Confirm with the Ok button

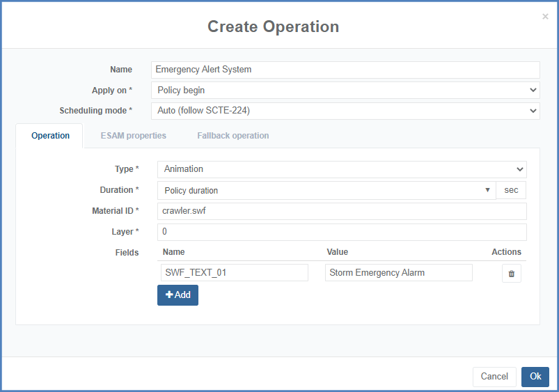pyautogui.click(x=535, y=376)
